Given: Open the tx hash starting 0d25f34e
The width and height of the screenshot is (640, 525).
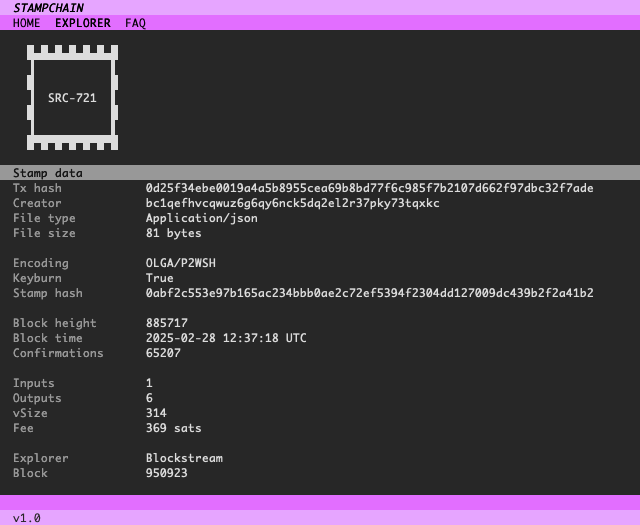Looking at the screenshot, I should 369,188.
